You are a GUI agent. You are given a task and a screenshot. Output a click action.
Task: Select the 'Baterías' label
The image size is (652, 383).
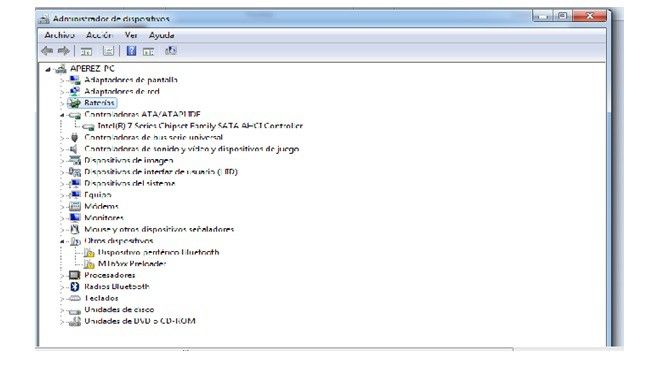pyautogui.click(x=99, y=103)
